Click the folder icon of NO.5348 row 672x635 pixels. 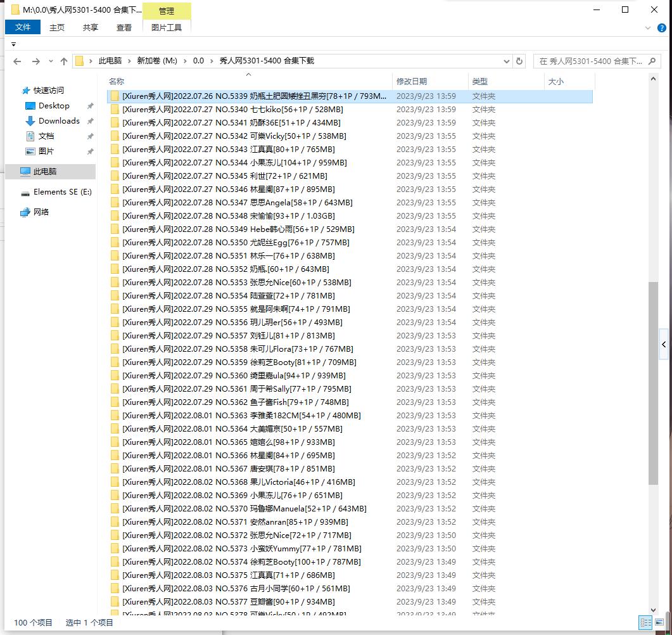click(x=115, y=215)
